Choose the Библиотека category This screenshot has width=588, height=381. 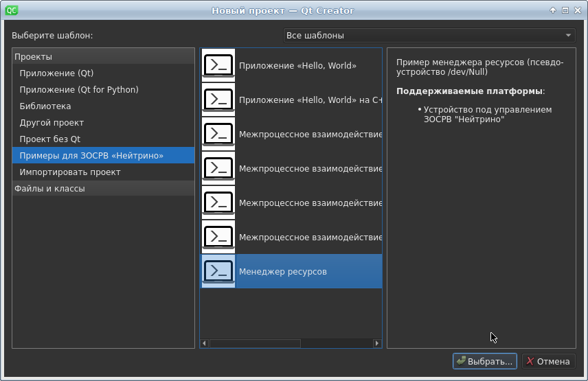click(45, 106)
